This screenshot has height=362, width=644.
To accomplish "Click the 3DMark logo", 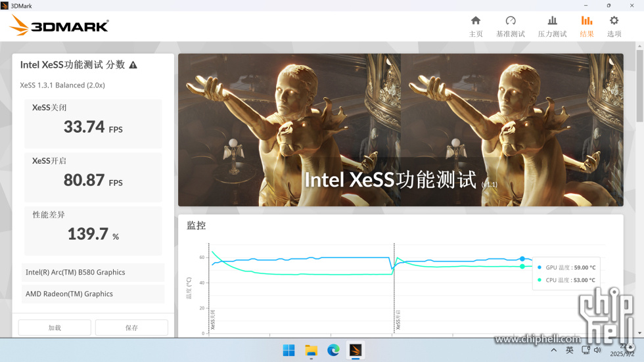I will click(59, 26).
